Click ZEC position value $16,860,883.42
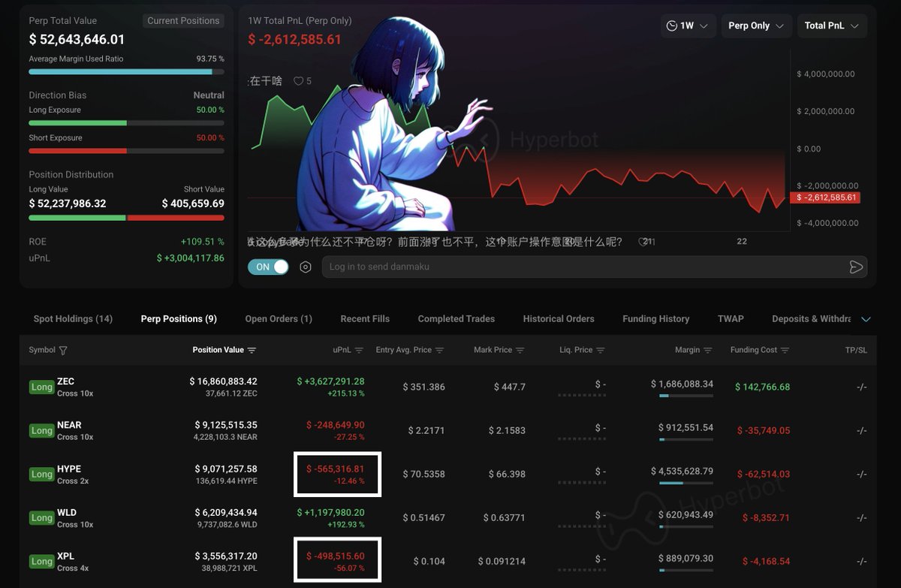The width and height of the screenshot is (901, 588). coord(223,381)
